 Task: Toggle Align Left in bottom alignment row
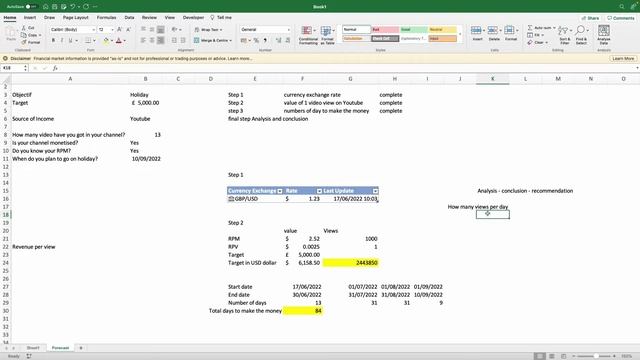[143, 40]
